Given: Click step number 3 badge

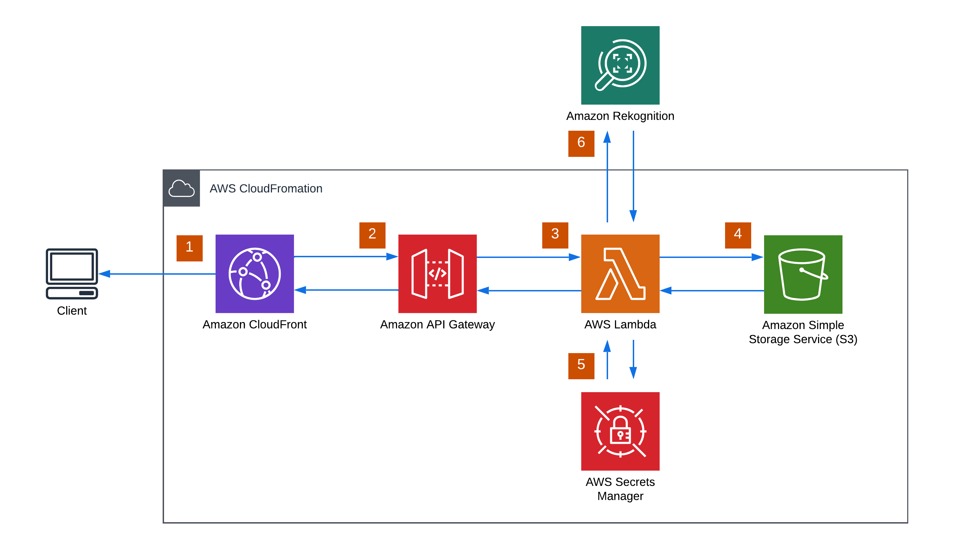Looking at the screenshot, I should [x=555, y=235].
